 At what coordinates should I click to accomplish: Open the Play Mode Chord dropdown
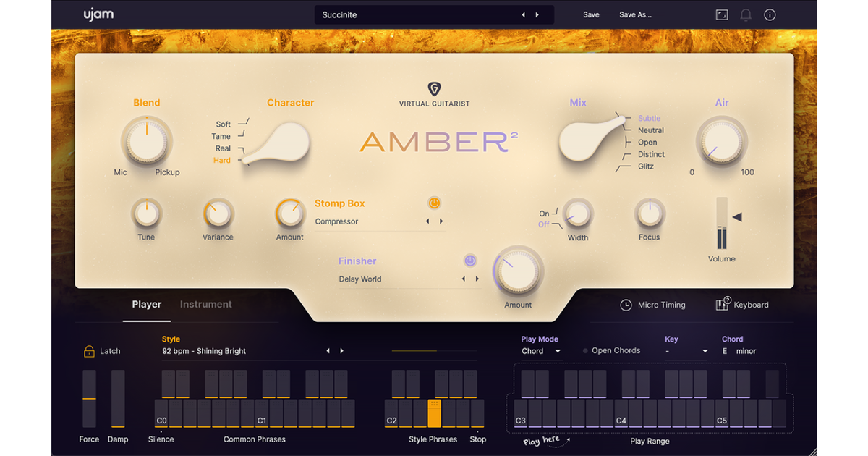[x=542, y=351]
